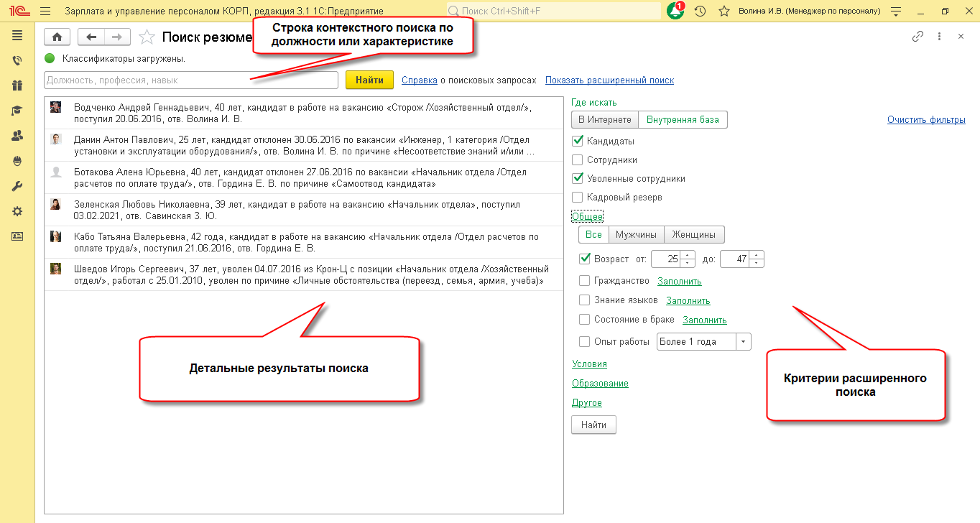This screenshot has height=523, width=980.
Task: Go to the home page
Action: pyautogui.click(x=57, y=37)
